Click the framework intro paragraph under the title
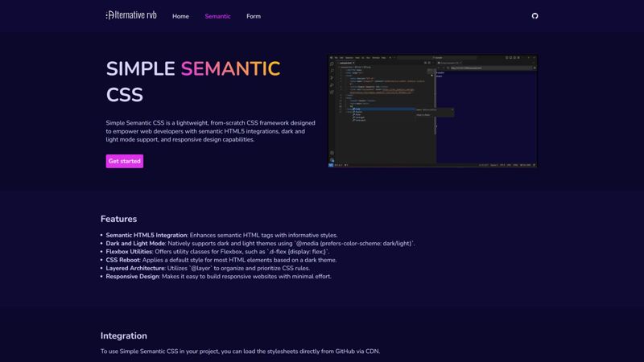This screenshot has height=362, width=644. 210,130
